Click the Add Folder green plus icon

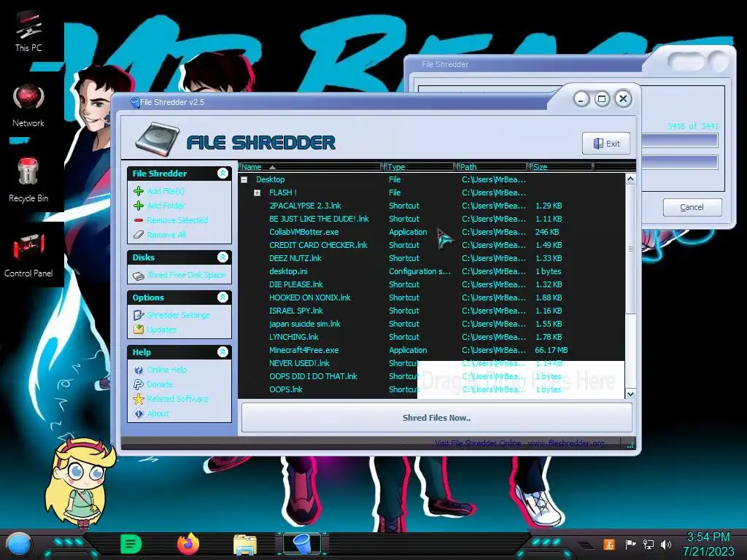pos(139,206)
